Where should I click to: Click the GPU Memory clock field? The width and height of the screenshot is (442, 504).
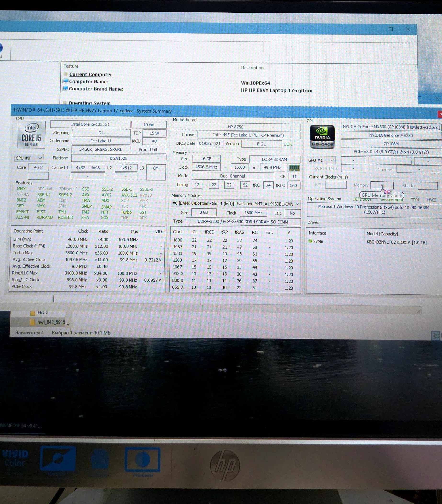pyautogui.click(x=382, y=185)
